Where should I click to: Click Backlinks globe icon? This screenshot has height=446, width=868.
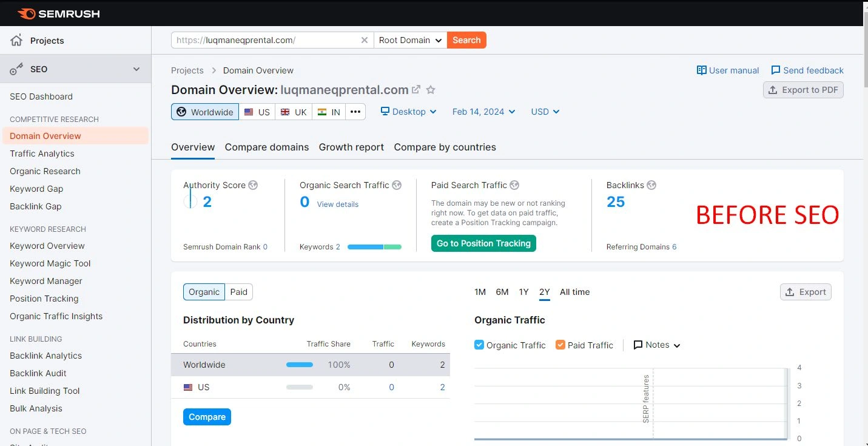[x=651, y=185]
